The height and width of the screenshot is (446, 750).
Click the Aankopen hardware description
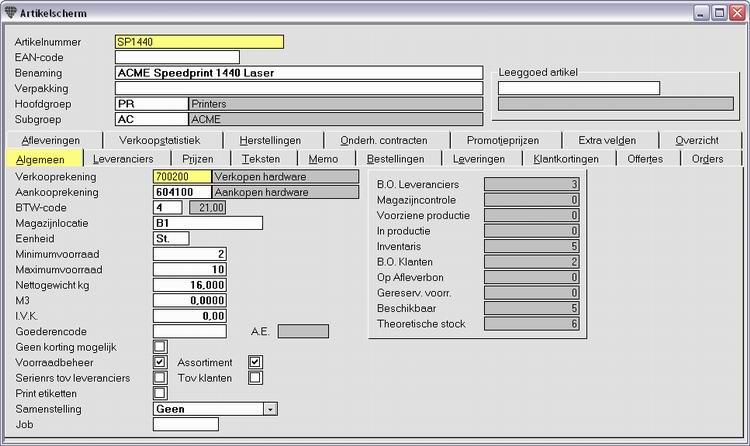285,192
